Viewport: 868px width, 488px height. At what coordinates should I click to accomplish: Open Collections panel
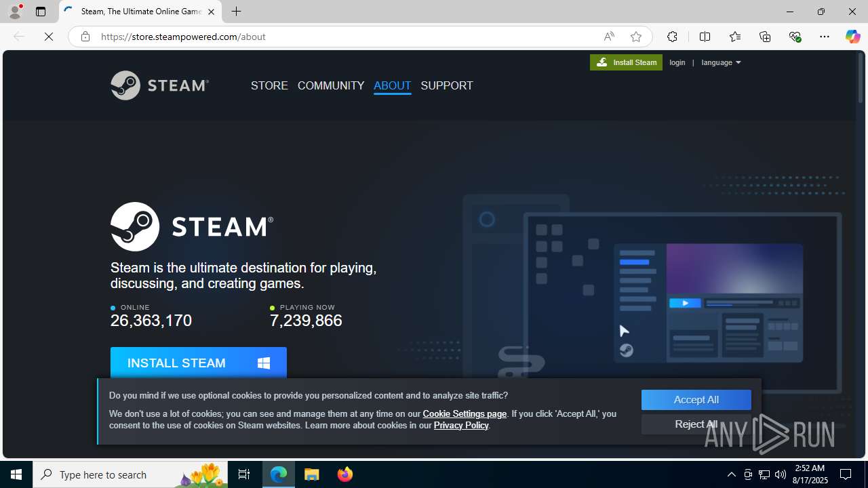click(765, 37)
